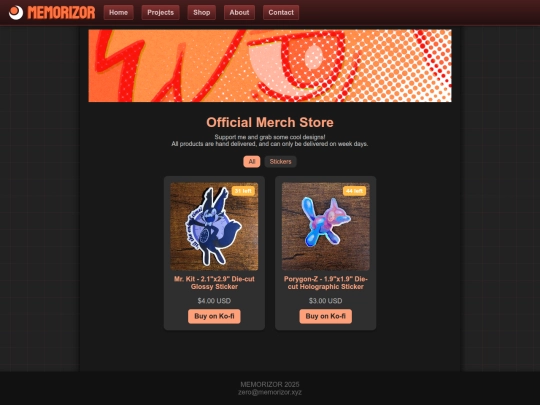Click the Memorizor moon logo icon
The image size is (540, 405).
16,13
